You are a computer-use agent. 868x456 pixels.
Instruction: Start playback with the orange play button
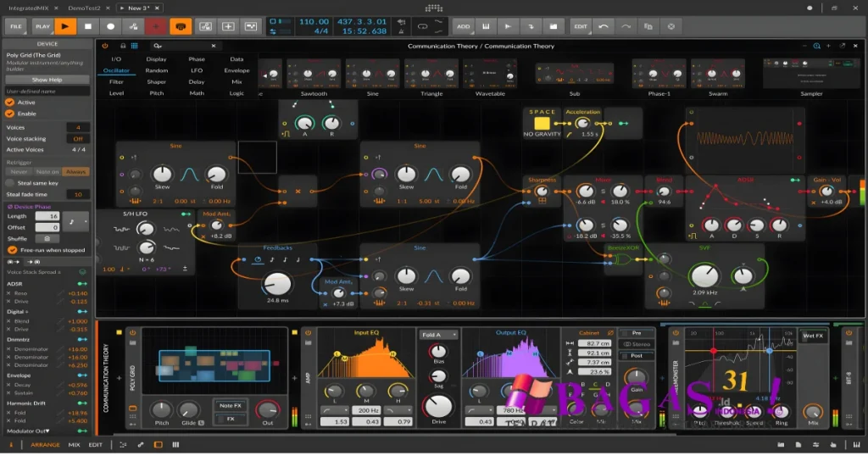click(65, 26)
